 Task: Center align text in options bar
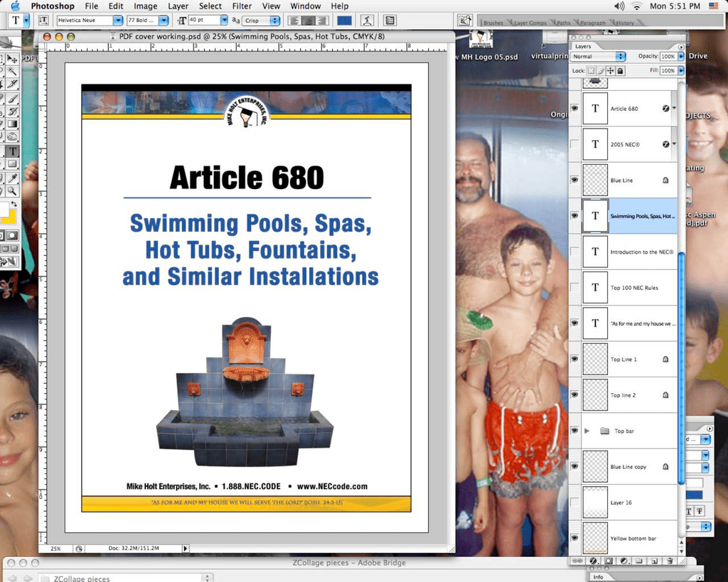(308, 21)
